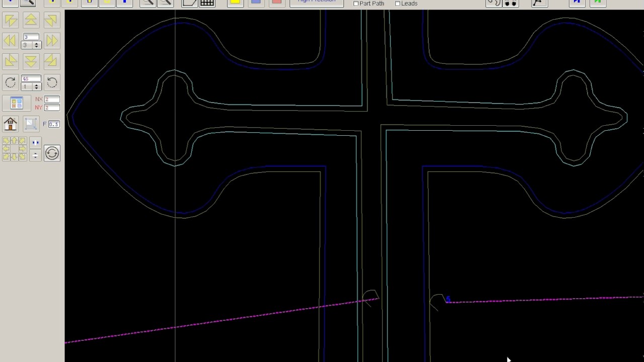Click the small up-right arrow in compass grid

click(22, 141)
